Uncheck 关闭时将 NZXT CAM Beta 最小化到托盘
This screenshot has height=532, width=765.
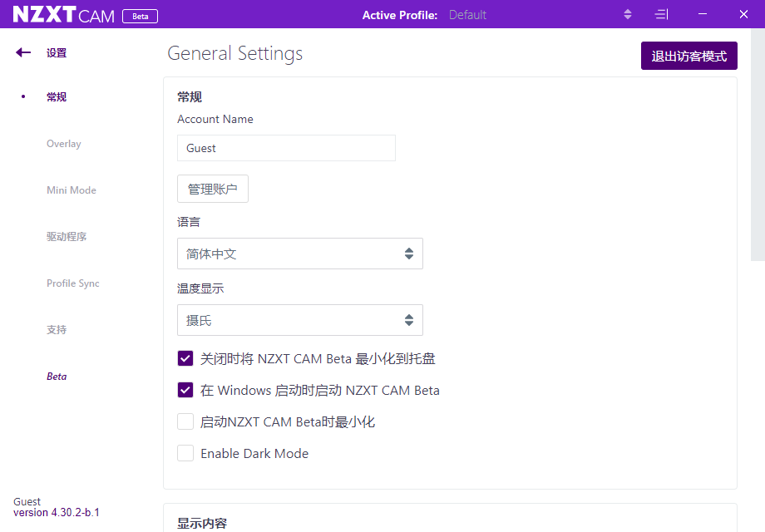185,359
